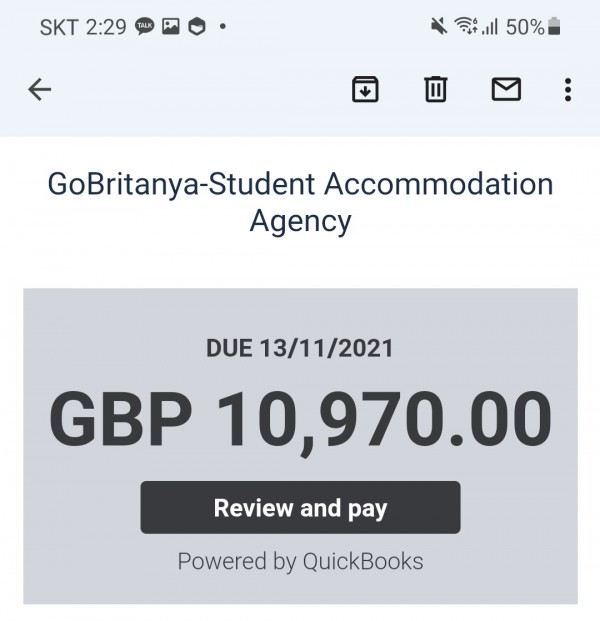Go back using the left arrow

(x=39, y=90)
